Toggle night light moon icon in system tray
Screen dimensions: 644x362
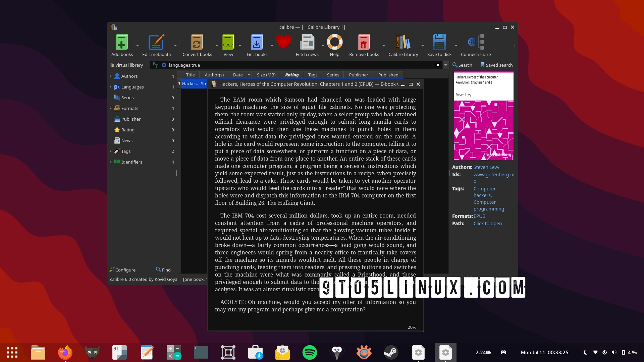[585, 352]
